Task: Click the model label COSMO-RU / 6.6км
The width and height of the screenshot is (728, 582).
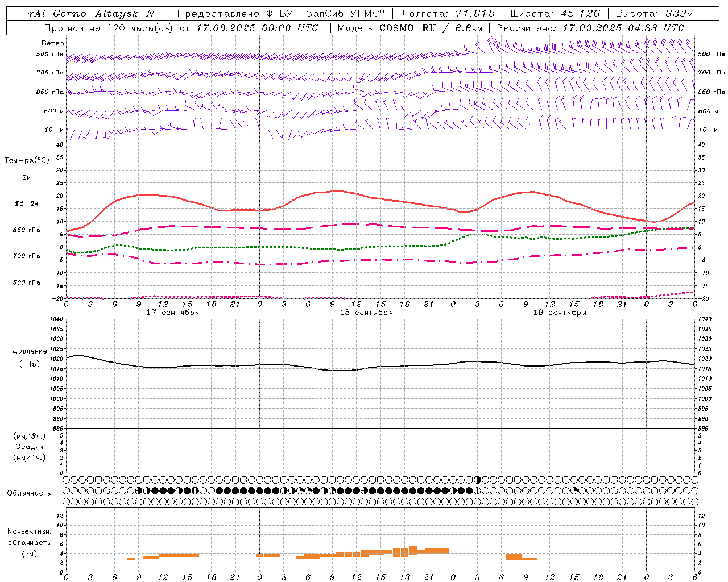Action: 431,28
